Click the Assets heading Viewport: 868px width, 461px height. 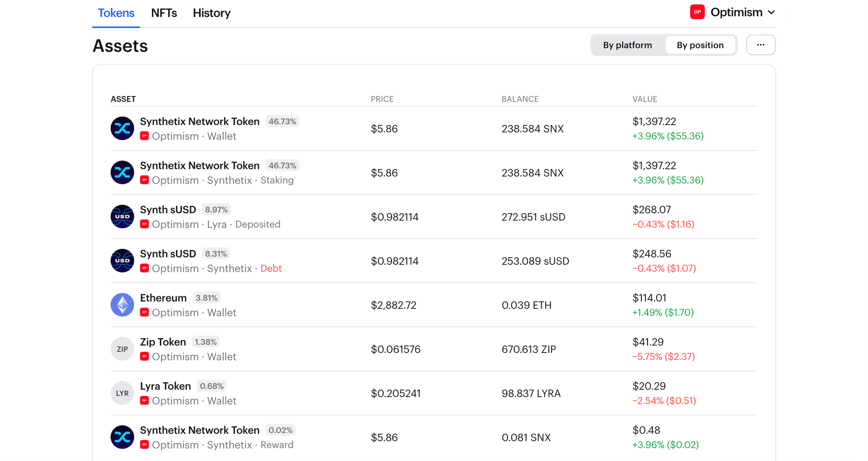tap(120, 46)
